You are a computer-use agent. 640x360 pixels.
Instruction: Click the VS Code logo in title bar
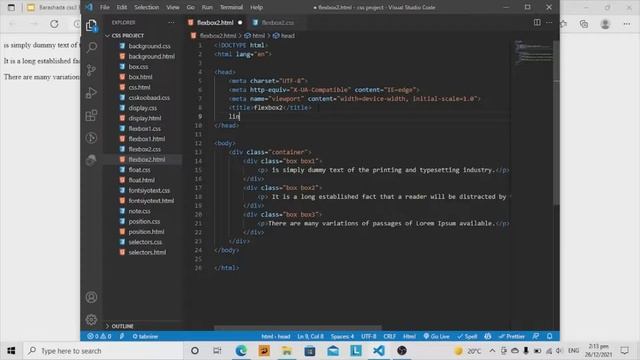[x=89, y=7]
